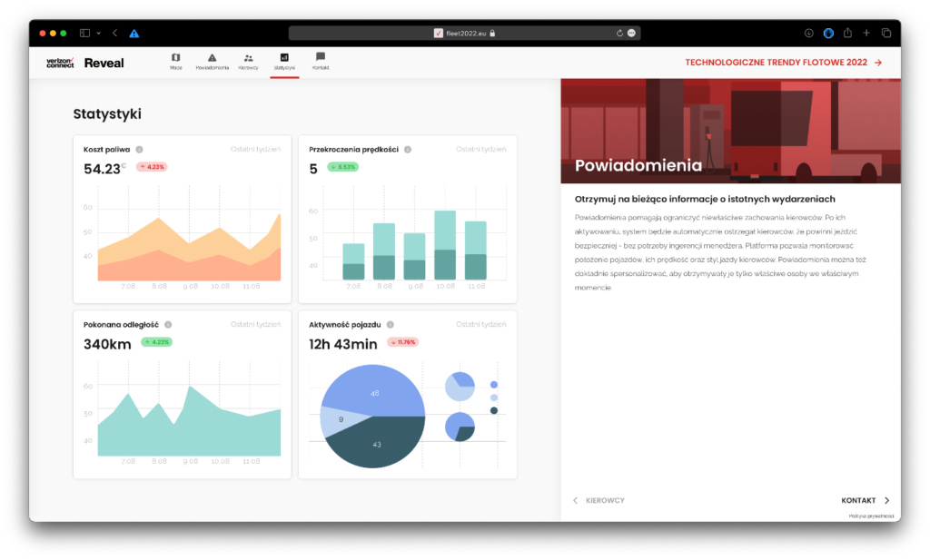
Task: Expand the Safari sidebar dropdown chevron
Action: click(98, 33)
